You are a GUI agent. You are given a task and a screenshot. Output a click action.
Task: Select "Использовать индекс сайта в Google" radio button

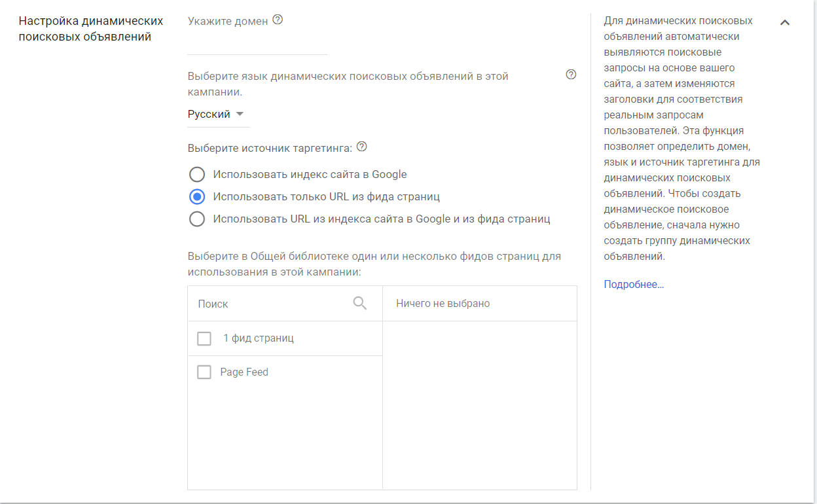coord(197,175)
